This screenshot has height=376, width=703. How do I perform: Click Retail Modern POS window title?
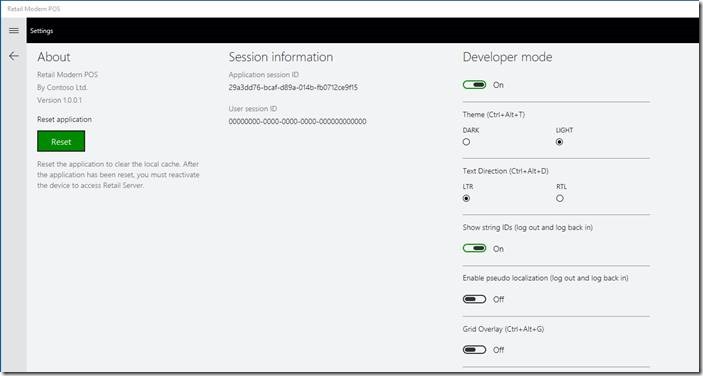point(34,9)
